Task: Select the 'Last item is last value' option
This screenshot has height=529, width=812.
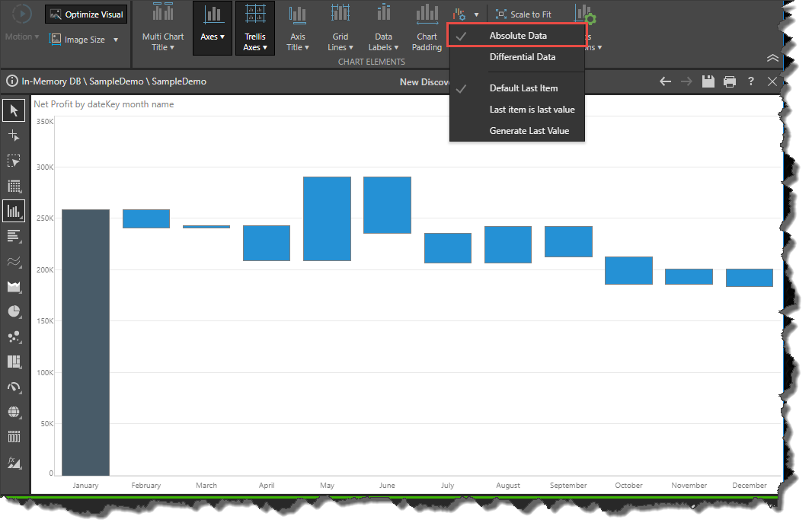Action: pos(532,110)
